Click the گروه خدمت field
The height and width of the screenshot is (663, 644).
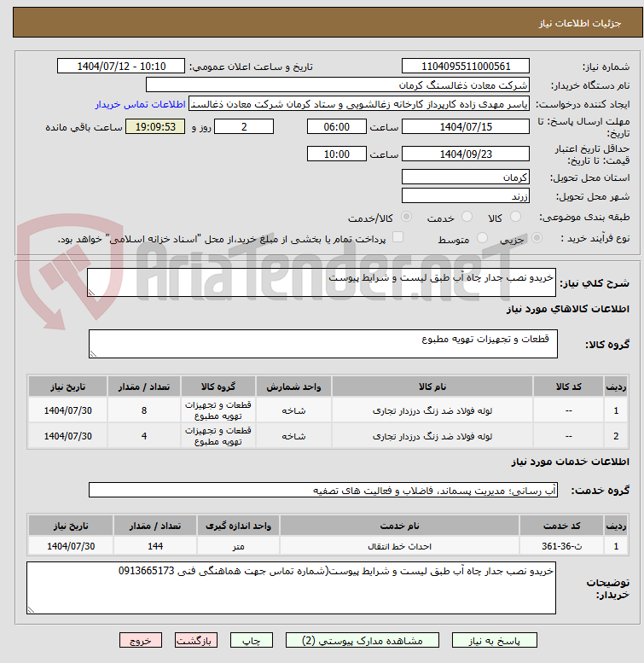[322, 490]
